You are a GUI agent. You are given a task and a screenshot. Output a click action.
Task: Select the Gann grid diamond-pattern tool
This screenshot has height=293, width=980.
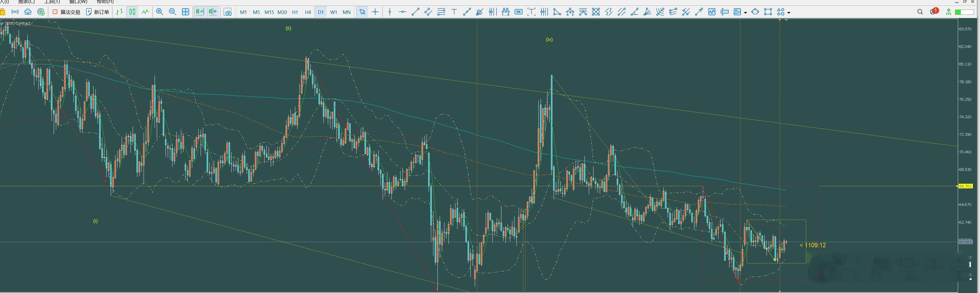[596, 12]
